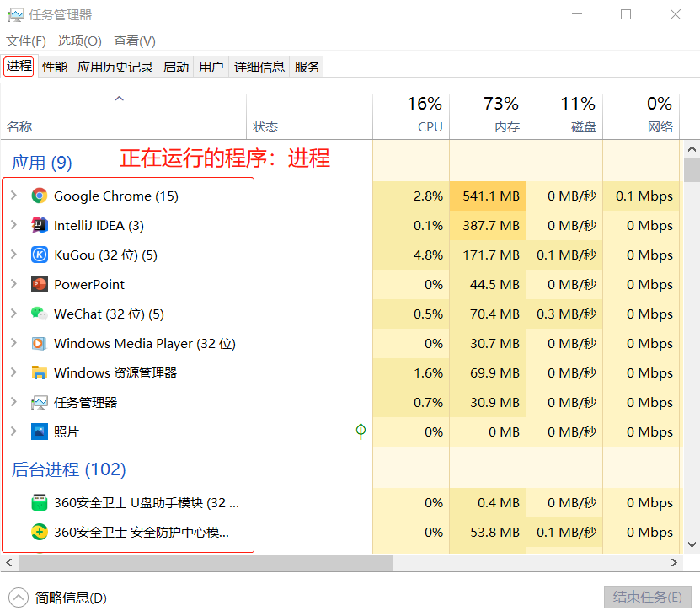700x611 pixels.
Task: Open the 文件(F) menu
Action: [x=26, y=41]
